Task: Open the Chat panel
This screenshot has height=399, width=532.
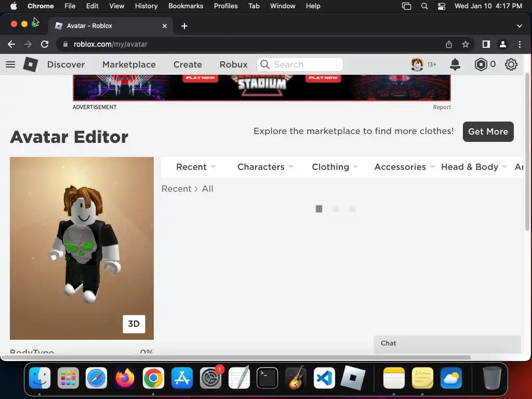Action: point(447,344)
